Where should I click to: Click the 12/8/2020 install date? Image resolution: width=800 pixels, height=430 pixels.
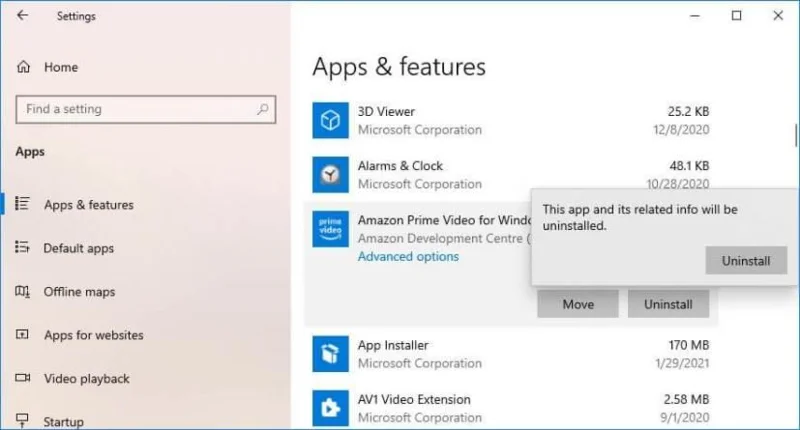(681, 130)
